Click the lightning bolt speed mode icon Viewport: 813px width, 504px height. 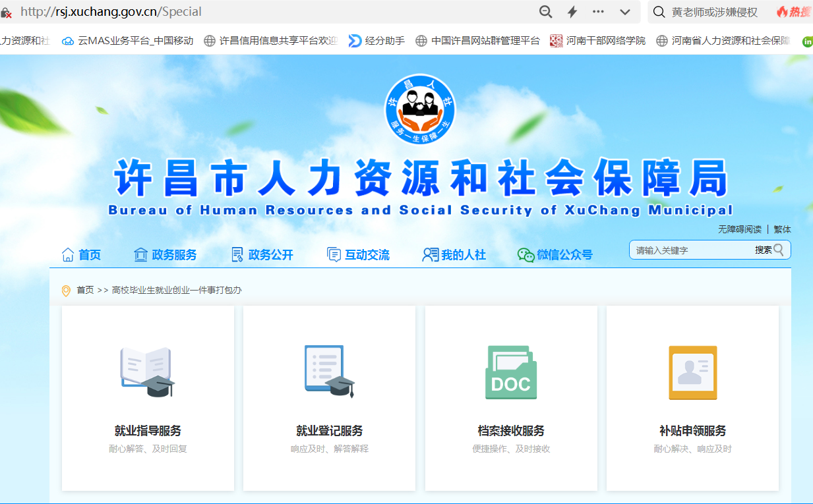[572, 12]
